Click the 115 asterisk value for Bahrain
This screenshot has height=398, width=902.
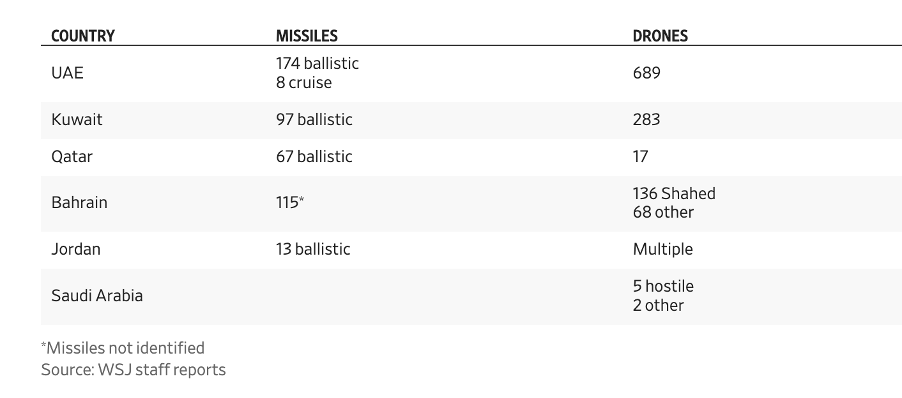tap(290, 202)
